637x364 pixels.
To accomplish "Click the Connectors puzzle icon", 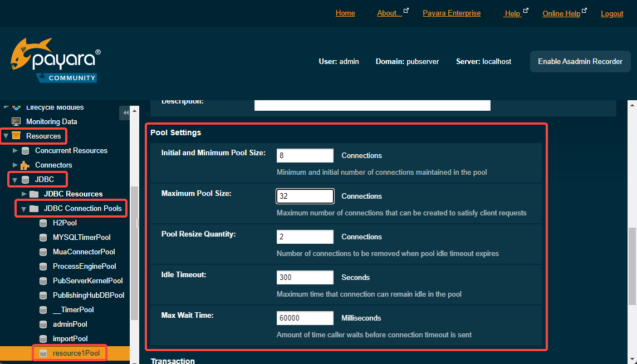I will coord(25,165).
